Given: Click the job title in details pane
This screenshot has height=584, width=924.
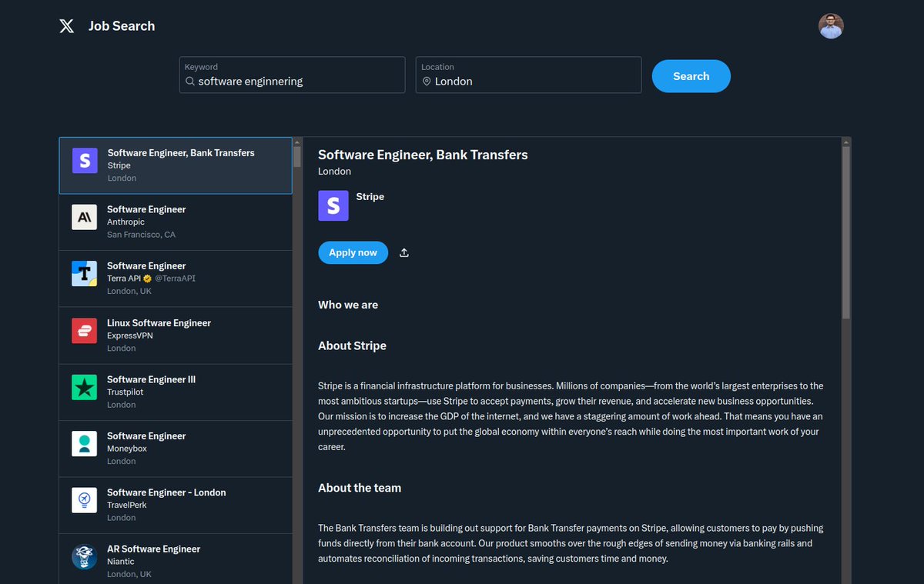Looking at the screenshot, I should coord(423,155).
